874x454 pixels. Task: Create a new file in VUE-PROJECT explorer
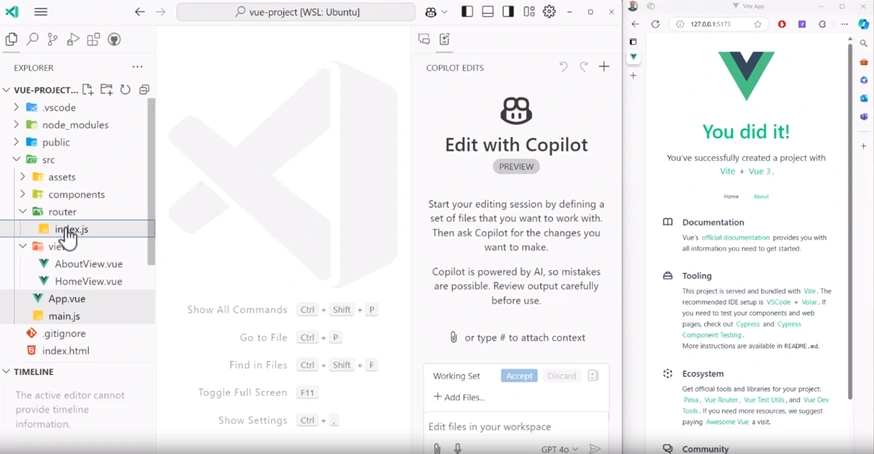coord(88,89)
